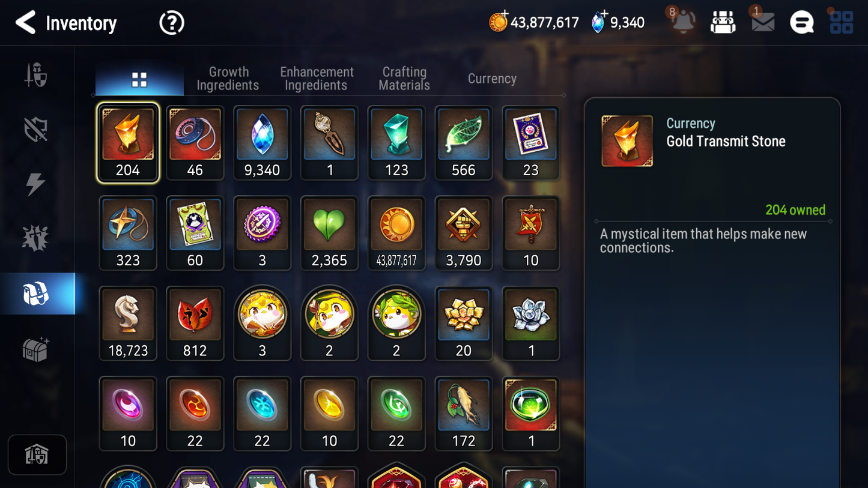Open the mailbox envelope icon
The height and width of the screenshot is (488, 868).
click(763, 23)
